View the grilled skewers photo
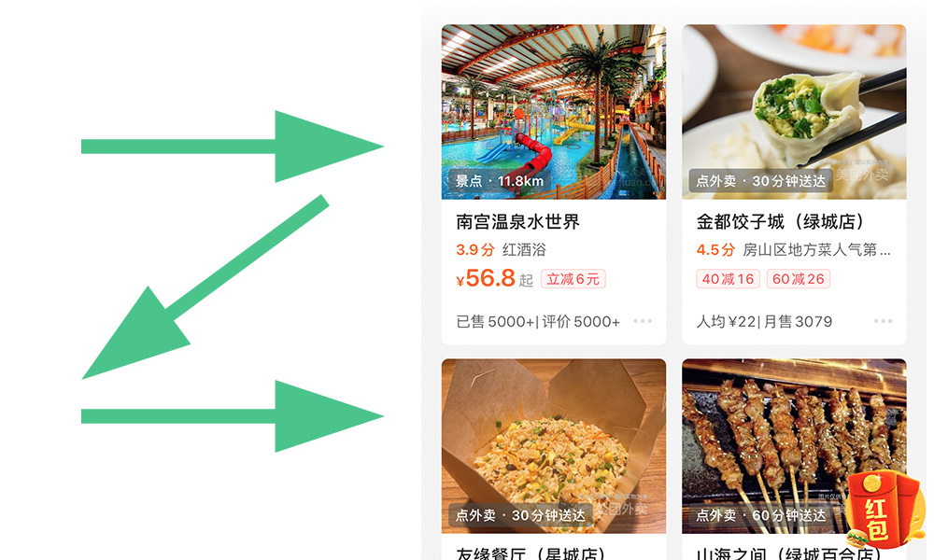Viewport: 934px width, 560px height. click(794, 446)
